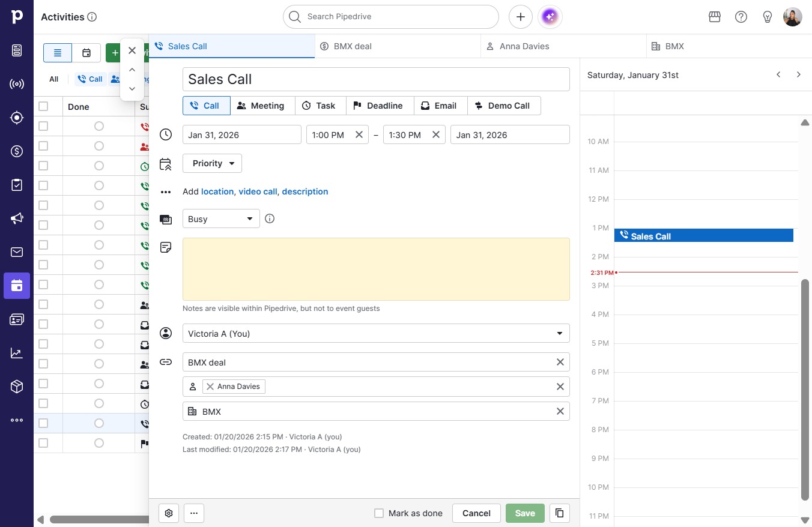Screen dimensions: 812x527
Task: Go to the previous activity with up chevron
Action: click(132, 70)
